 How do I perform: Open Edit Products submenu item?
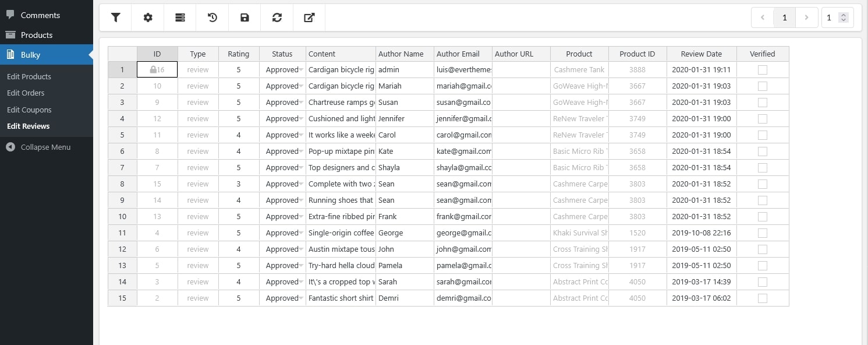pos(29,76)
